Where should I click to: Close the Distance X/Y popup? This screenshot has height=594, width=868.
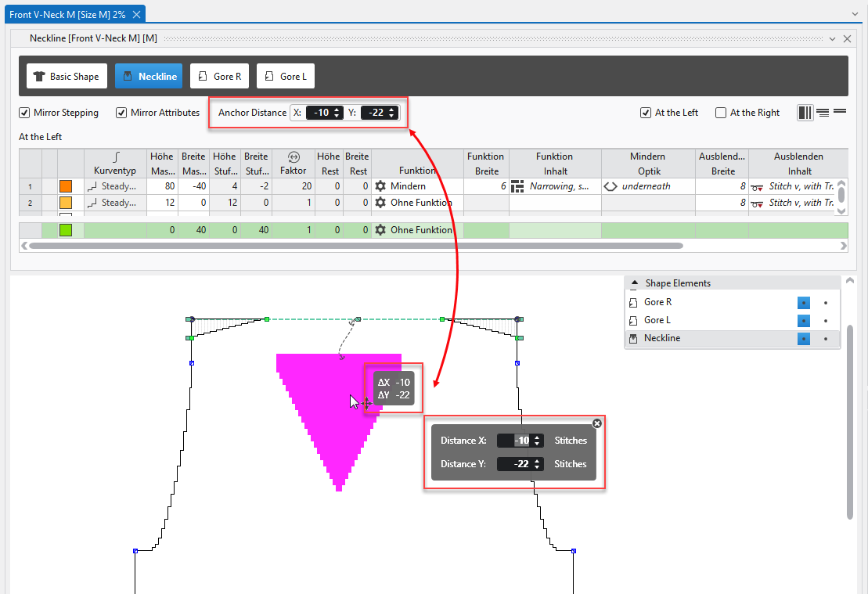click(x=597, y=423)
